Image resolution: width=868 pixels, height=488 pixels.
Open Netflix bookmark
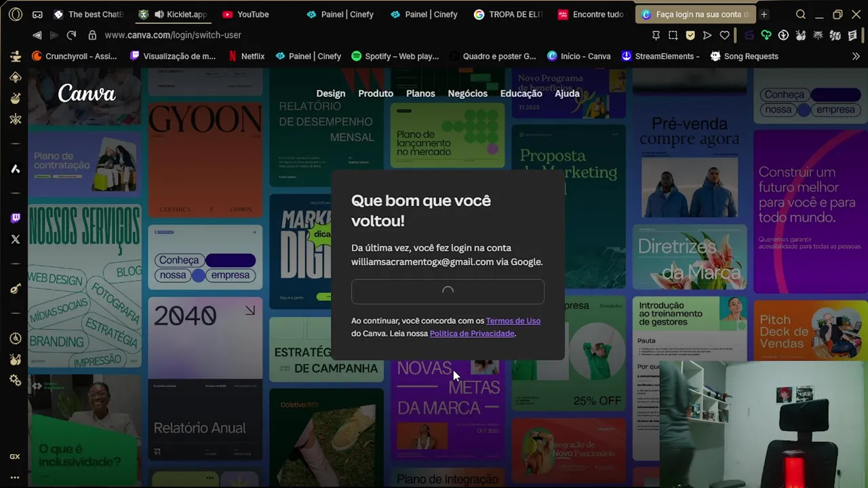246,56
